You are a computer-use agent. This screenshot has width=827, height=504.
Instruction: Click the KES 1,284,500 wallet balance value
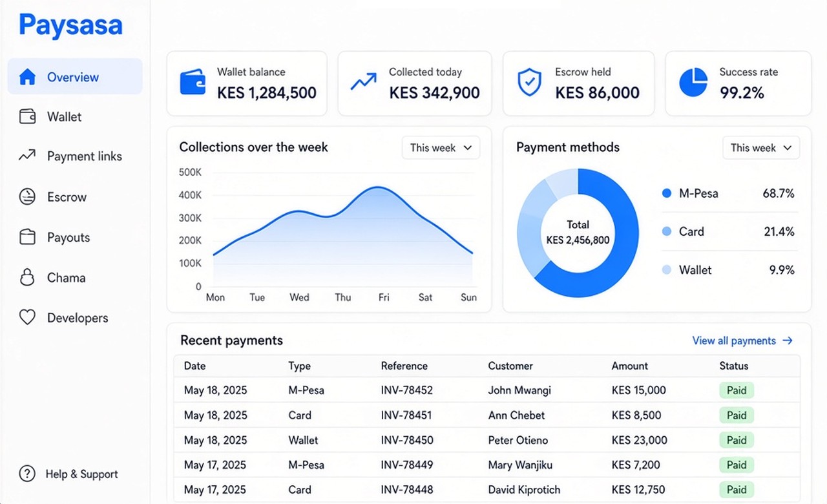267,93
